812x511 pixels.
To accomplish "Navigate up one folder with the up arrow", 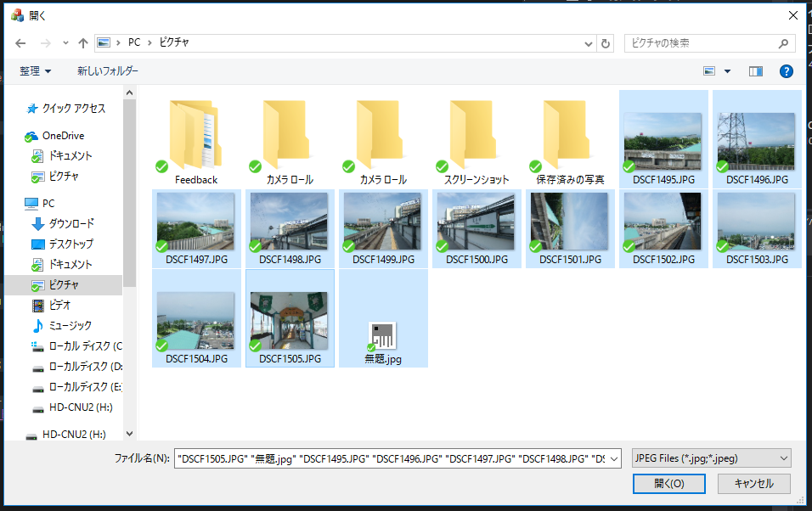I will pos(82,42).
